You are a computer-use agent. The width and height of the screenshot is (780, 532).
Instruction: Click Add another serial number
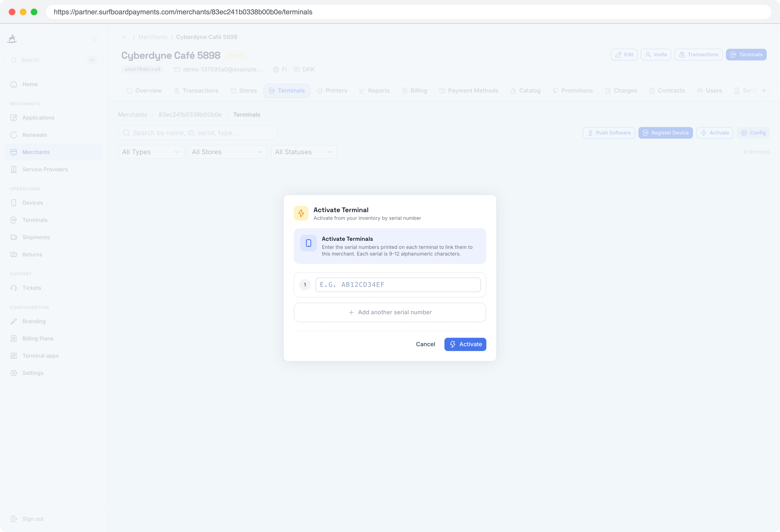pos(390,313)
